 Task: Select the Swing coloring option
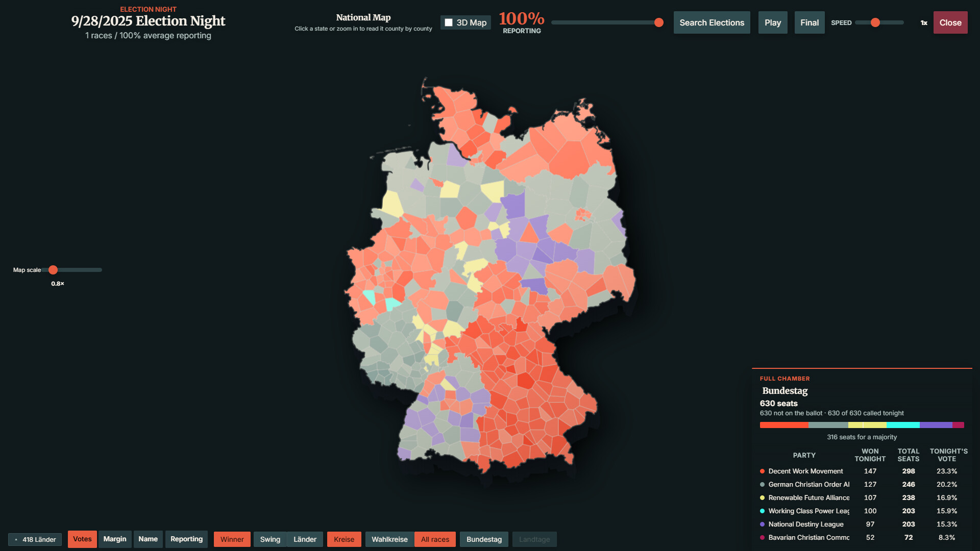270,539
